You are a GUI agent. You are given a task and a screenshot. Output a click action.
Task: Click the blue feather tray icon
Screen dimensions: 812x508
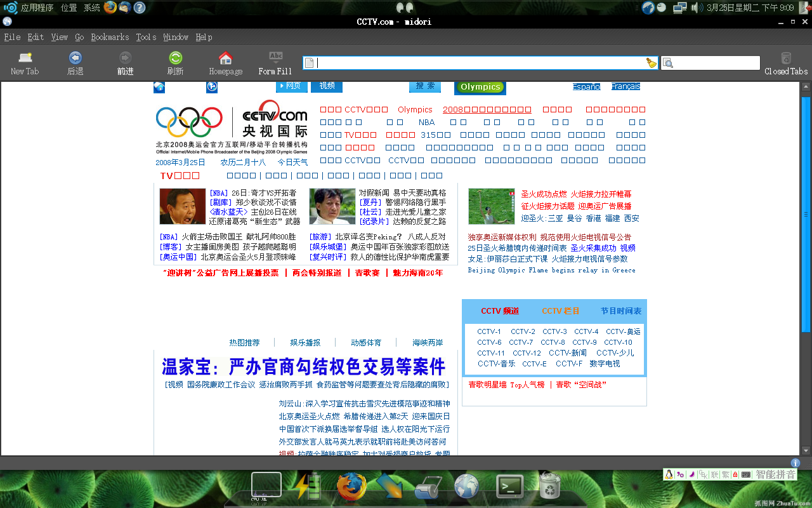coord(648,8)
